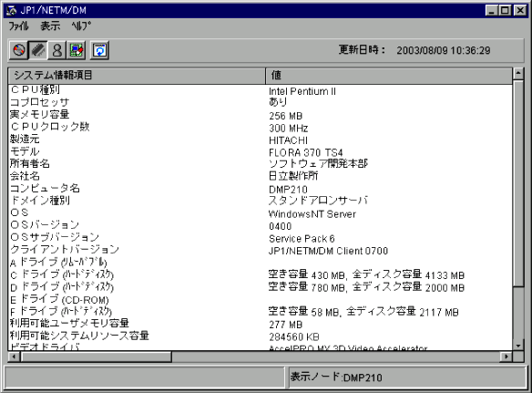Click the 284560 KB value

[294, 336]
